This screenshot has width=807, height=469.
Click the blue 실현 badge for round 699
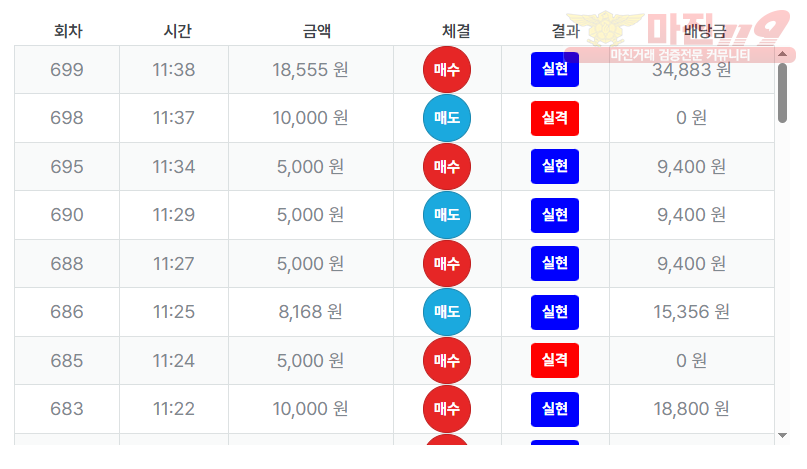[x=555, y=69]
